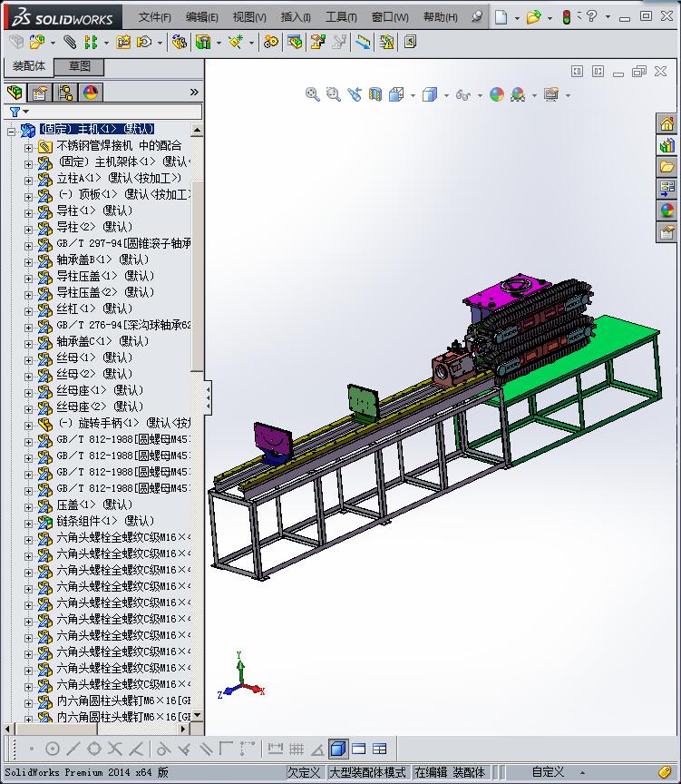Image resolution: width=681 pixels, height=784 pixels.
Task: Open View Settings dropdown arrow
Action: tap(568, 95)
